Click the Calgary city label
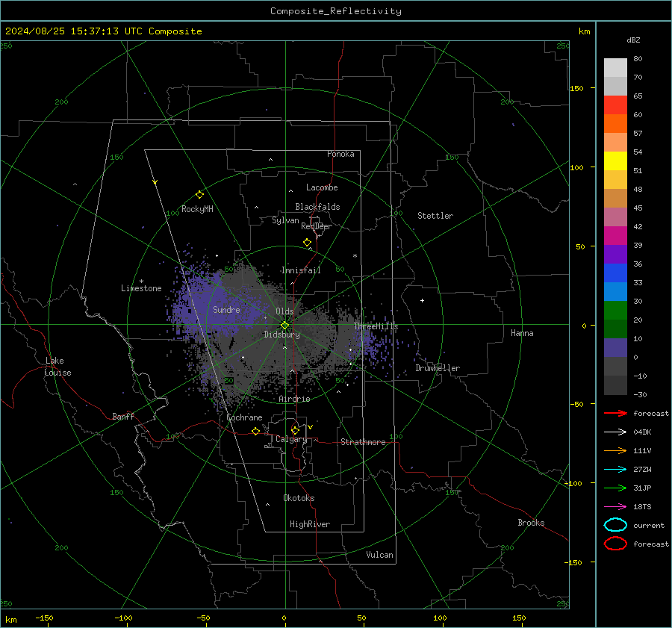Image resolution: width=672 pixels, height=628 pixels. [291, 439]
